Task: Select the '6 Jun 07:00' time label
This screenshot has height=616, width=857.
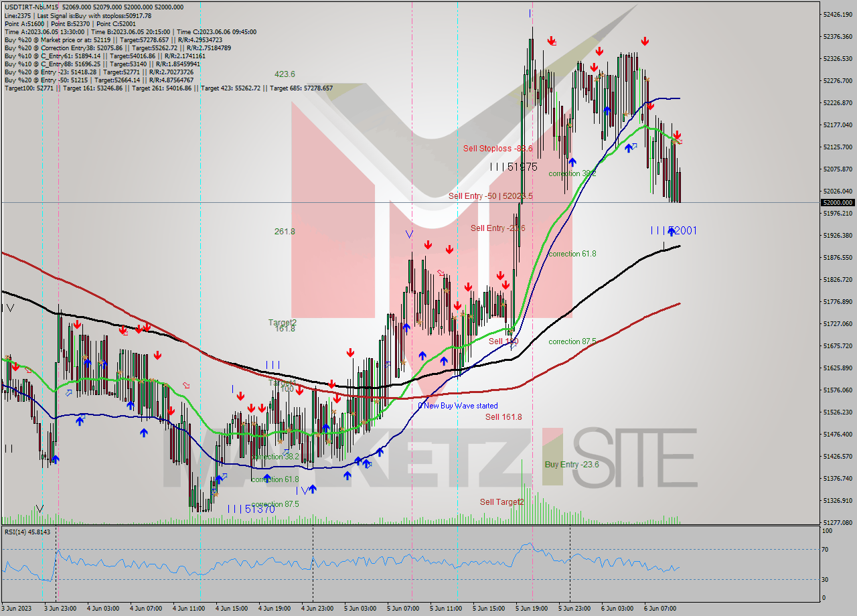Action: [660, 609]
